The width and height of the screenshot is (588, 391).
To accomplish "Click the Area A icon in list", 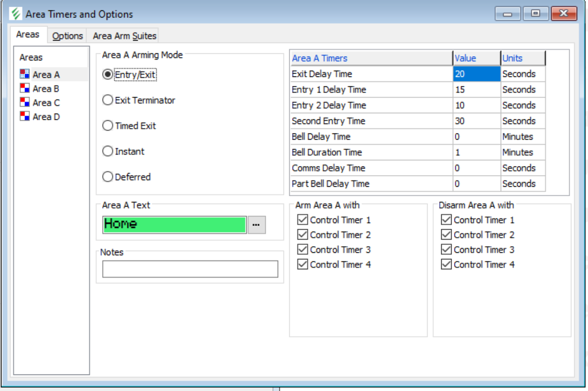I will click(25, 75).
